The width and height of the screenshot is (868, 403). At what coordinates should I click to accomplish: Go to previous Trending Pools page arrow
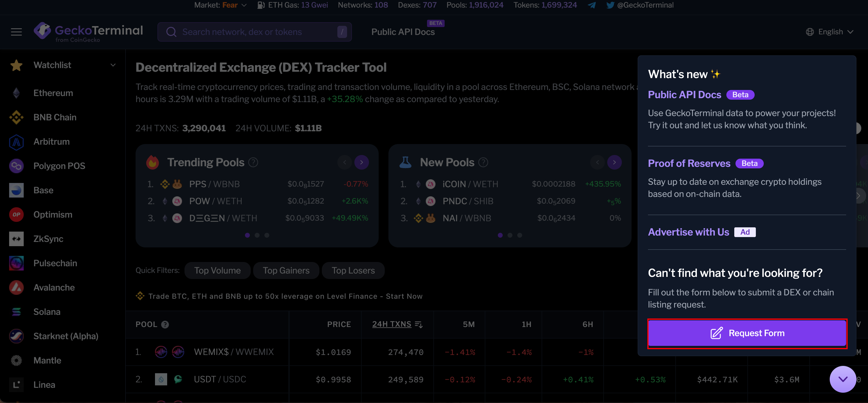tap(344, 162)
